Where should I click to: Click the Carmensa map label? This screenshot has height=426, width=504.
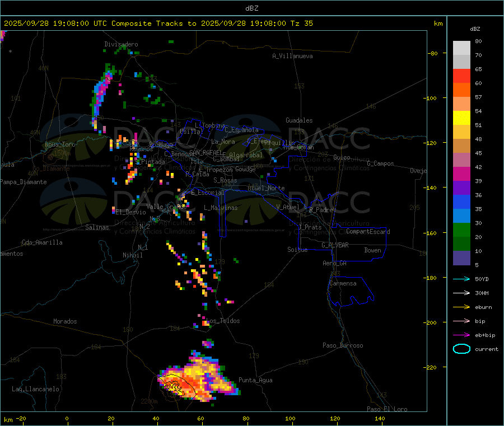343,283
